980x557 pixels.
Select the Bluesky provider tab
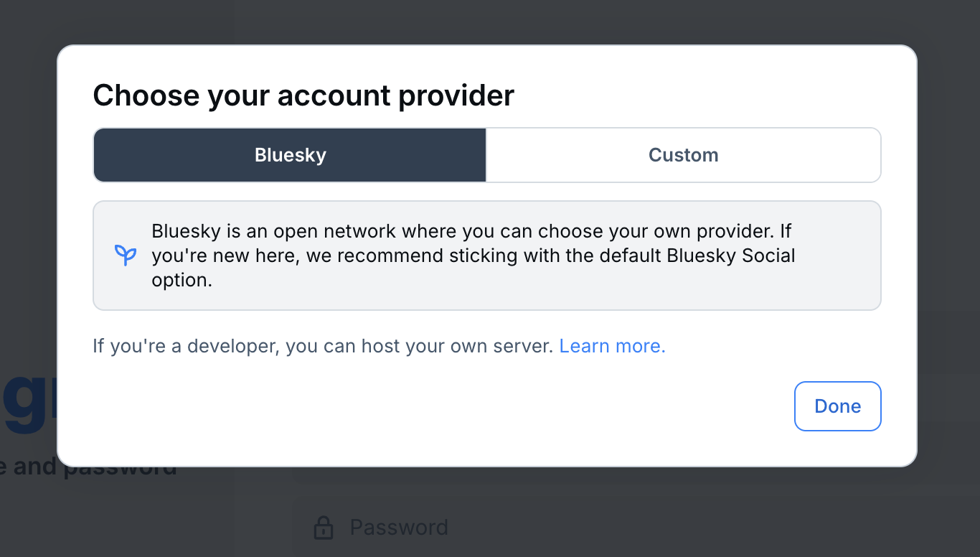tap(290, 155)
